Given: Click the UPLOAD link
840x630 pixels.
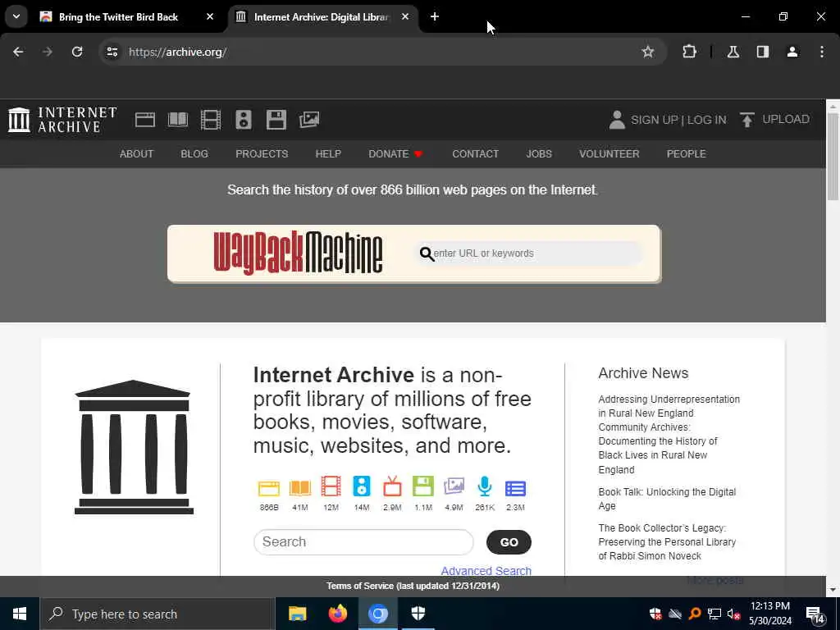Looking at the screenshot, I should (x=785, y=119).
